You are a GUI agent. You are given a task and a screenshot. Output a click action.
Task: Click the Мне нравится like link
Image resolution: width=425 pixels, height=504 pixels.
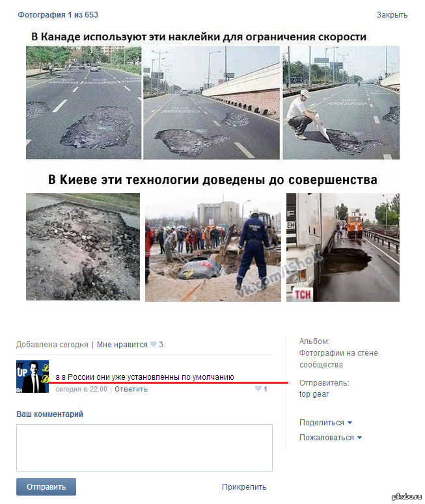[122, 345]
